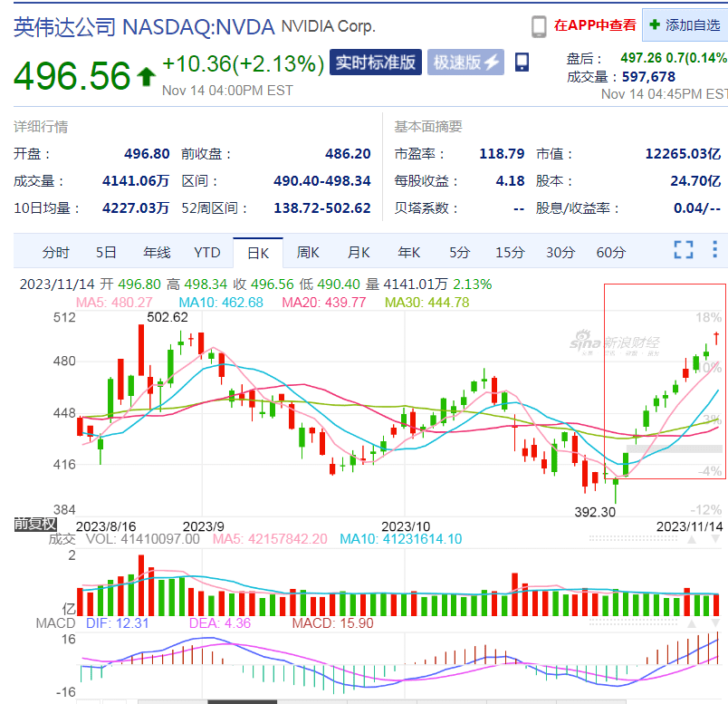Open the 年线 chart tab
The width and height of the screenshot is (728, 704).
(x=157, y=253)
